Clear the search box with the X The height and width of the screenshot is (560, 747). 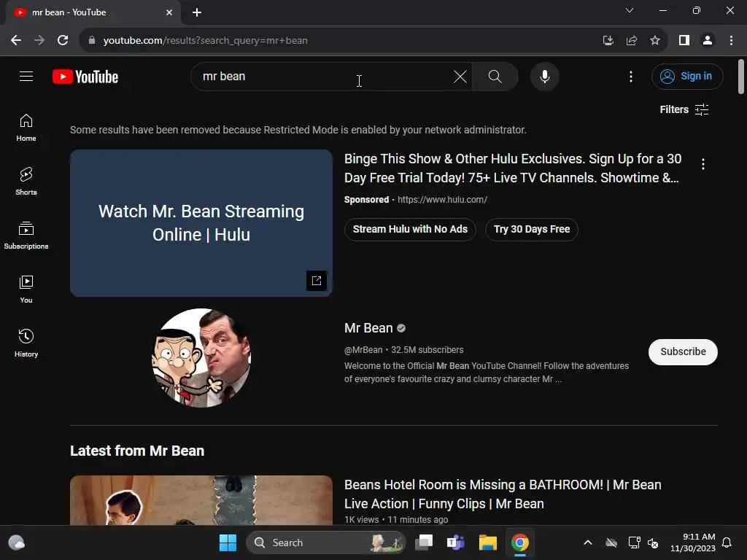[460, 76]
